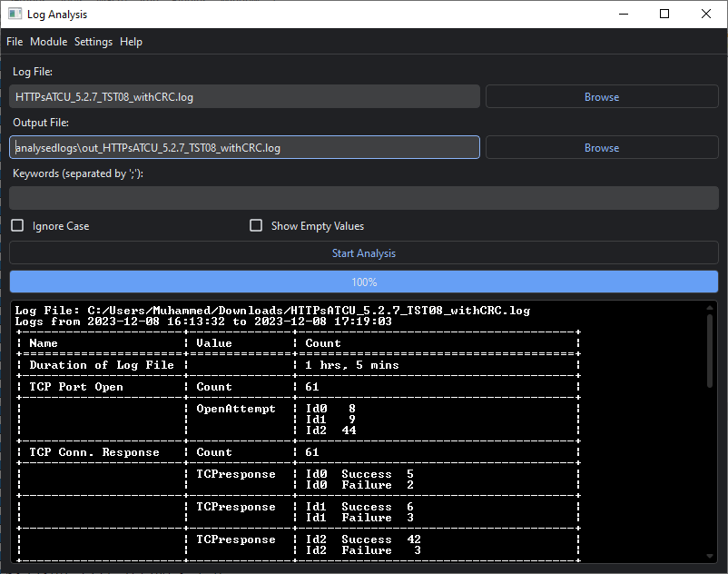Minimize the Log Analysis window

(x=624, y=14)
